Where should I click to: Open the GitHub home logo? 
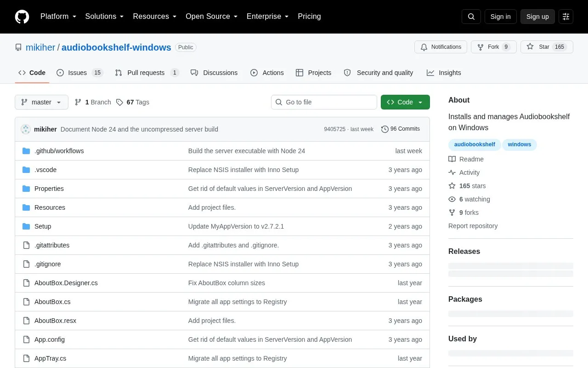tap(22, 17)
